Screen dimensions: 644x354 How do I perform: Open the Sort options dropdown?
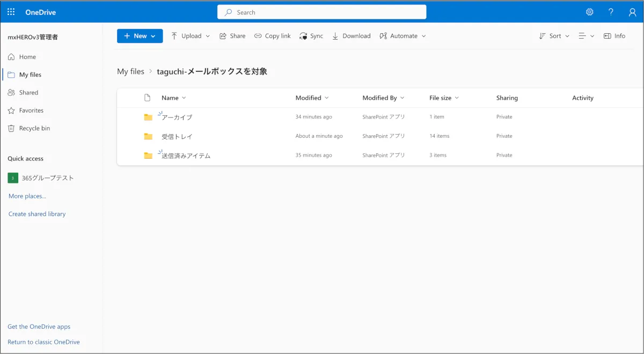pyautogui.click(x=554, y=36)
